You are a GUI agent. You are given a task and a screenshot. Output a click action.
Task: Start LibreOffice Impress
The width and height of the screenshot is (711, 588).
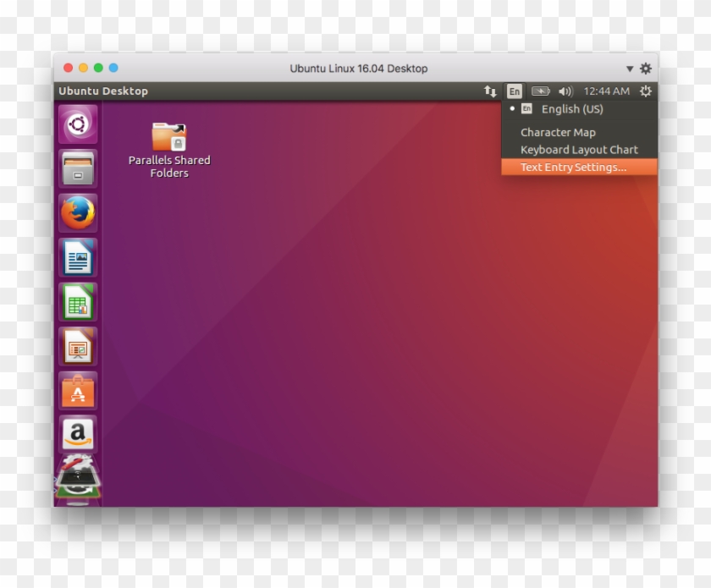[x=78, y=346]
